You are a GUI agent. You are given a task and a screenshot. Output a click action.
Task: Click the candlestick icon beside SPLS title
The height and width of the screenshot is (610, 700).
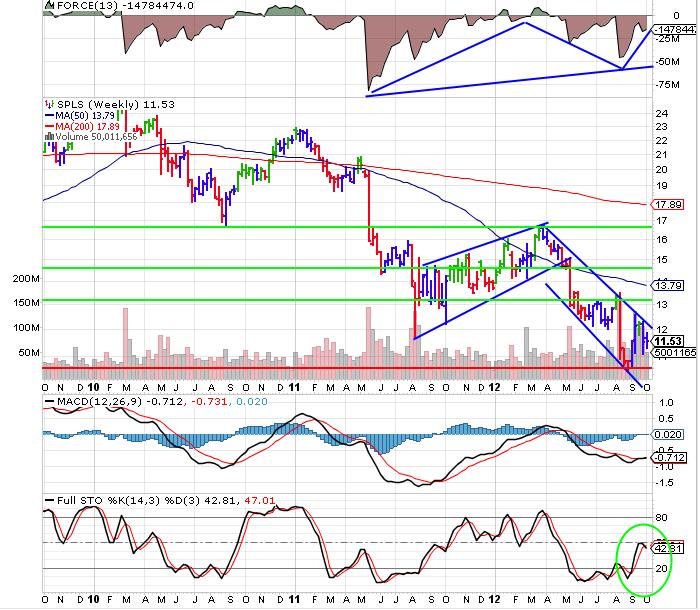[49, 104]
